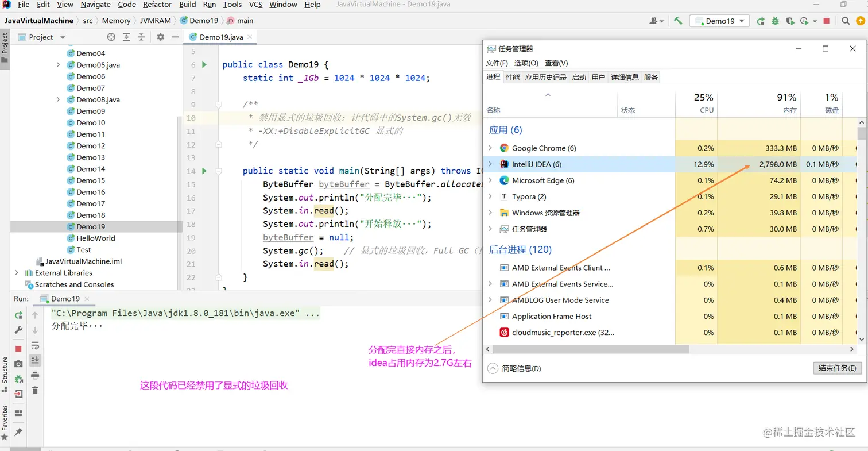The height and width of the screenshot is (451, 868).
Task: Run with profiler clock icon
Action: click(804, 21)
